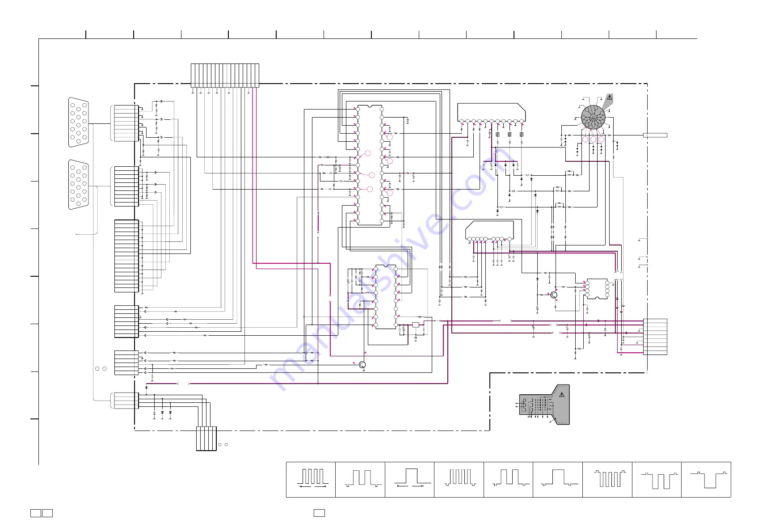779x532 pixels.
Task: Click the small square crystal component near lower chip
Action: click(x=416, y=325)
